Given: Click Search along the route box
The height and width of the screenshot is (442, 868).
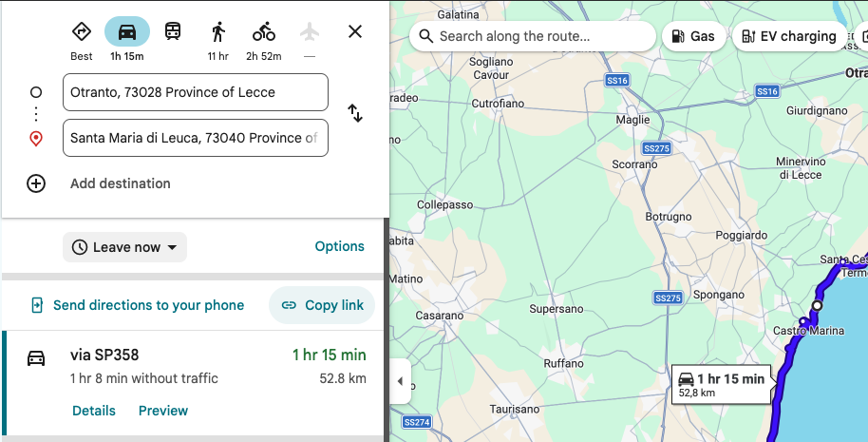Looking at the screenshot, I should coord(533,36).
